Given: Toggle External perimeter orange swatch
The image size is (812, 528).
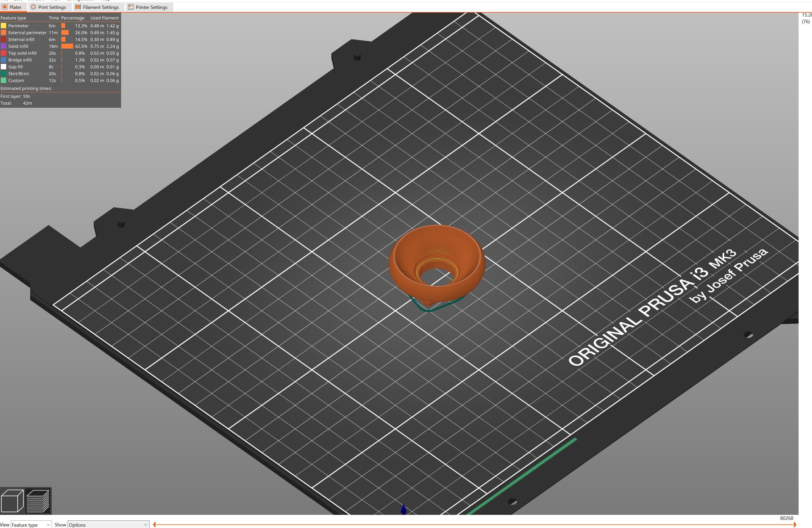Looking at the screenshot, I should (x=3, y=32).
